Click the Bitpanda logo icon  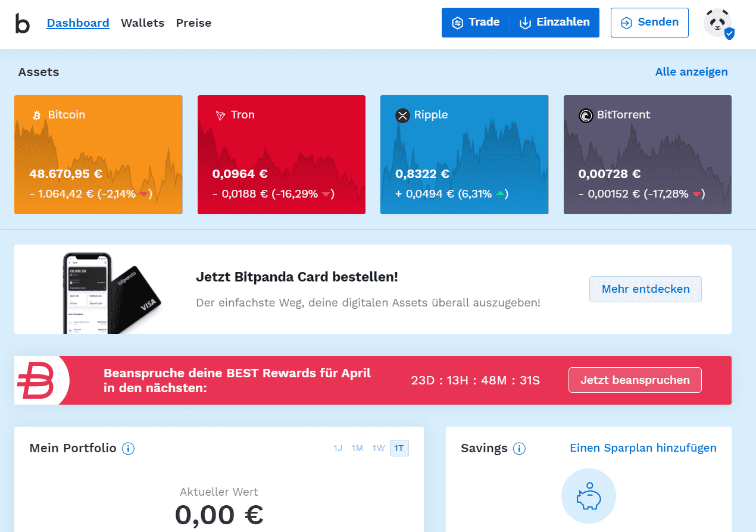[x=23, y=23]
